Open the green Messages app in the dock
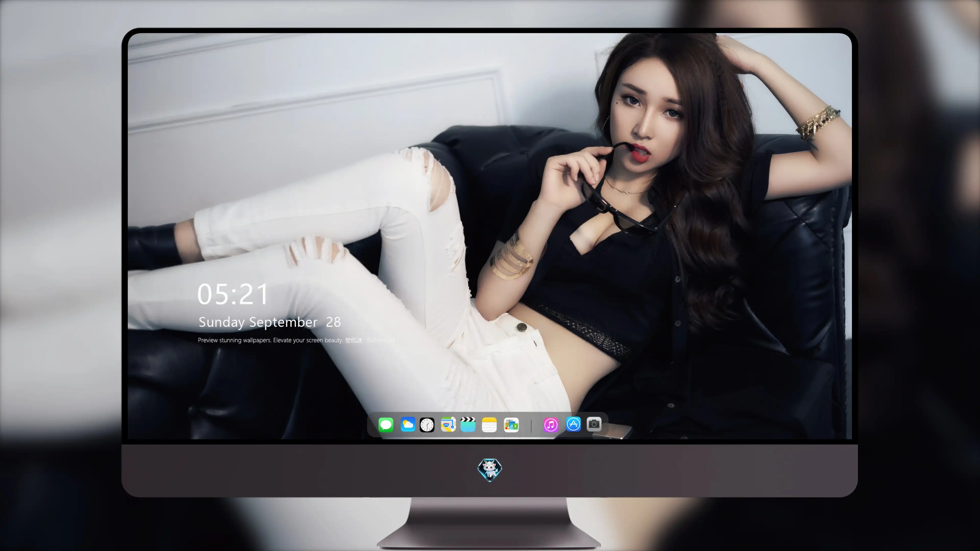980x551 pixels. click(386, 424)
